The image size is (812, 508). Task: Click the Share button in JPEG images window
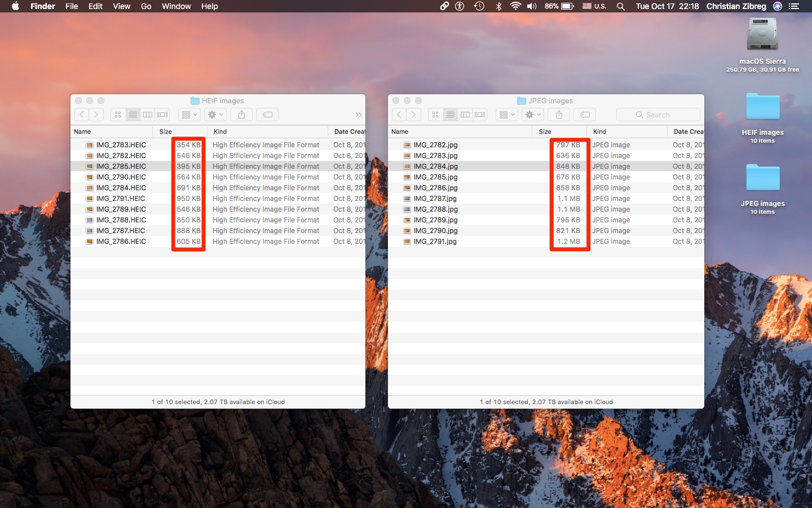coord(559,115)
